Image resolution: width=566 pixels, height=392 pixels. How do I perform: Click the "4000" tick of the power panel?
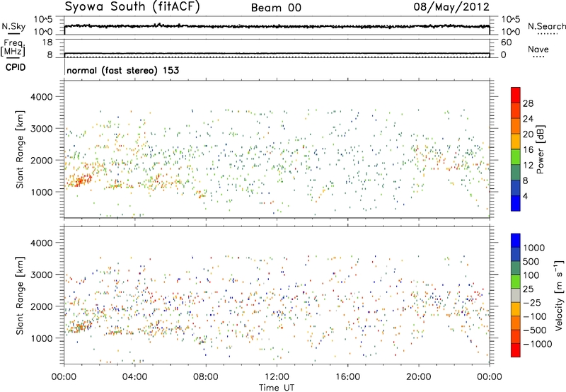[x=42, y=97]
